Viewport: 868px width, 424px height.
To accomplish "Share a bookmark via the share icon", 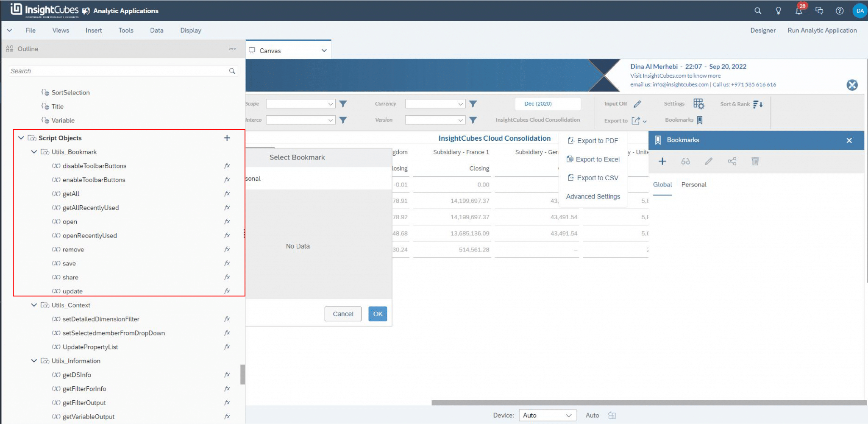I will (x=732, y=161).
